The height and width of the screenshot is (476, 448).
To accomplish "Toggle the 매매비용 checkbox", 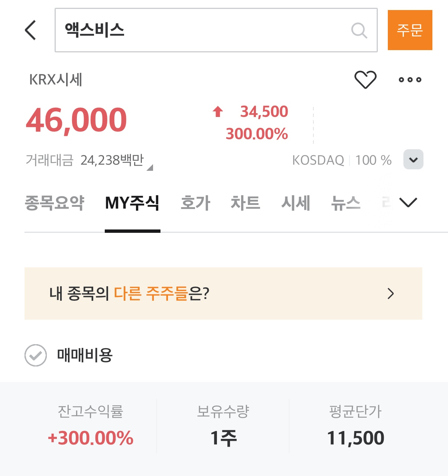I will tap(36, 355).
